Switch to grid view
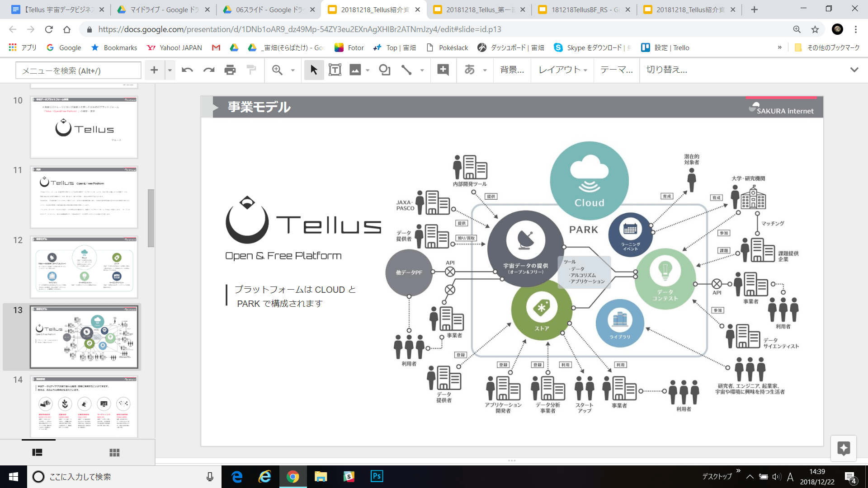This screenshot has width=868, height=488. [114, 452]
